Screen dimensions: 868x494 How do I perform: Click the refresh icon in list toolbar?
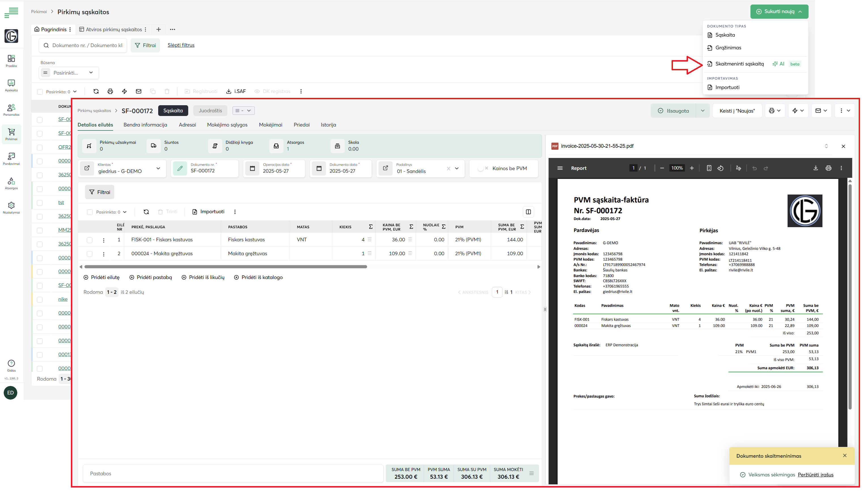[96, 91]
